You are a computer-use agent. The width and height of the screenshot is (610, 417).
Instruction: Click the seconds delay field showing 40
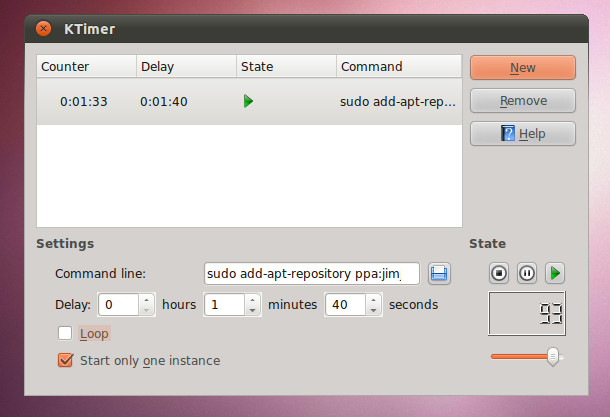tap(346, 304)
